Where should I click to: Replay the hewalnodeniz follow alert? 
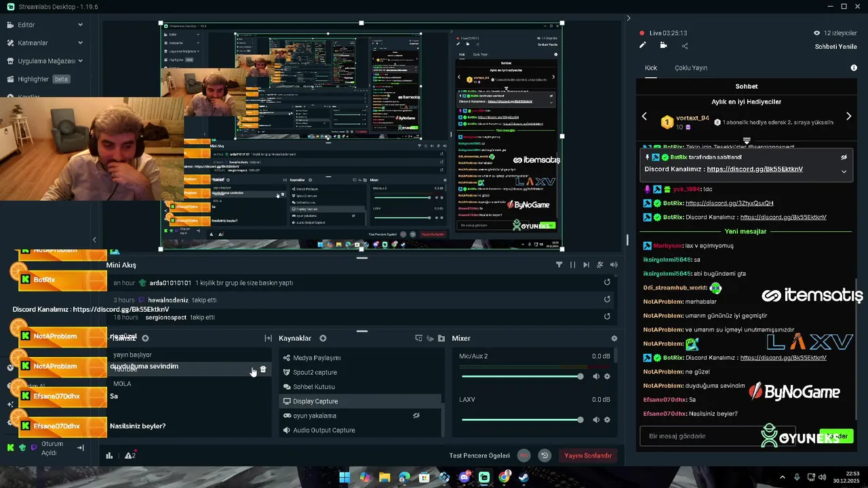[x=607, y=299]
